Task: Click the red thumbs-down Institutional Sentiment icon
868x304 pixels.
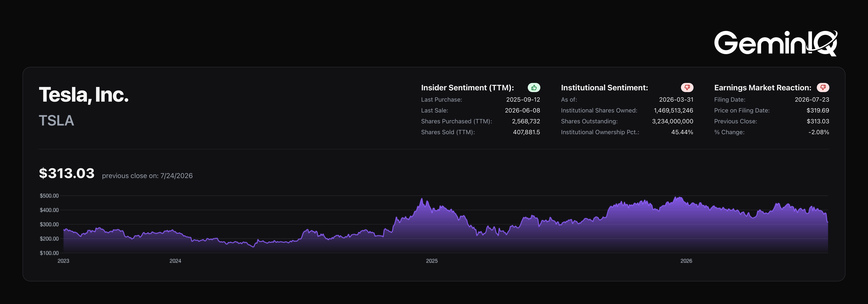Action: click(x=687, y=88)
